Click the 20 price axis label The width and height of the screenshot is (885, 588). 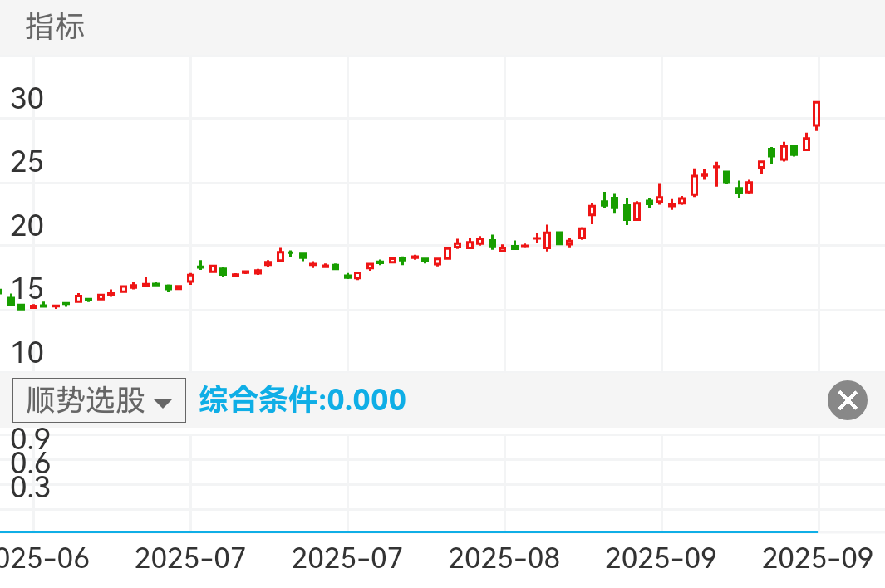point(27,225)
